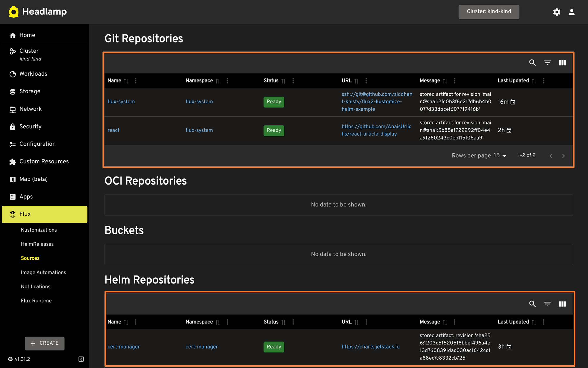Open settings gear icon in top bar

(557, 12)
